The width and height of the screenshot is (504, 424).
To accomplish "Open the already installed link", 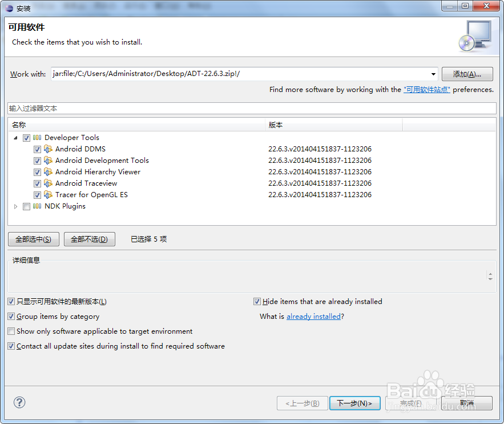I will tap(313, 317).
